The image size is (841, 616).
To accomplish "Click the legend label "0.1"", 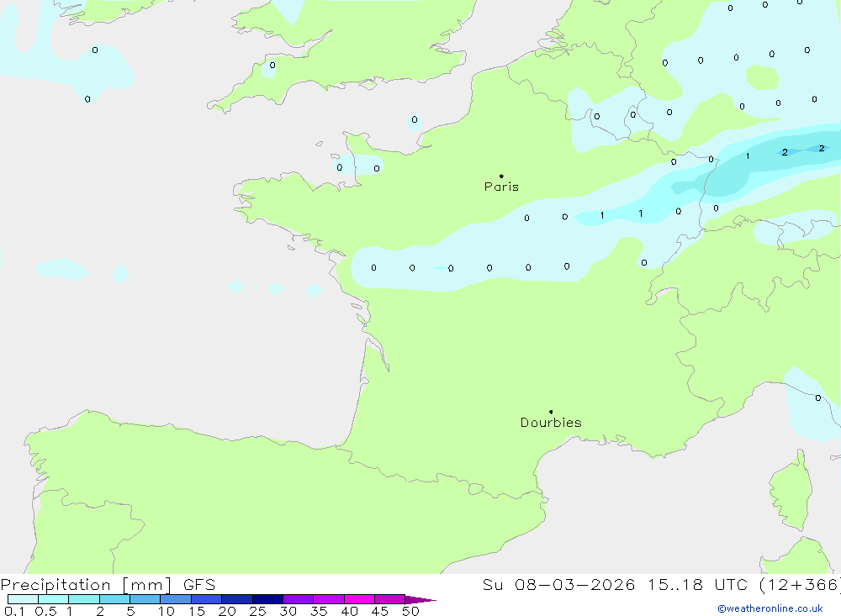I will (x=14, y=611).
